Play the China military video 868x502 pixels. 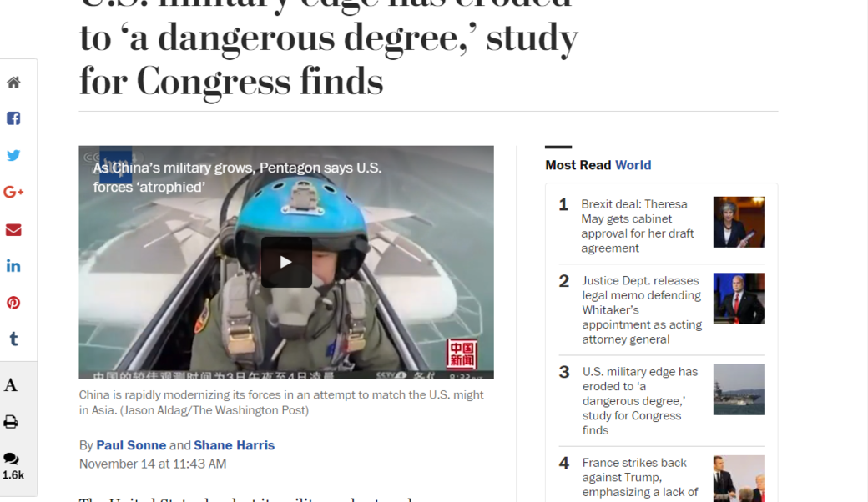coord(286,262)
